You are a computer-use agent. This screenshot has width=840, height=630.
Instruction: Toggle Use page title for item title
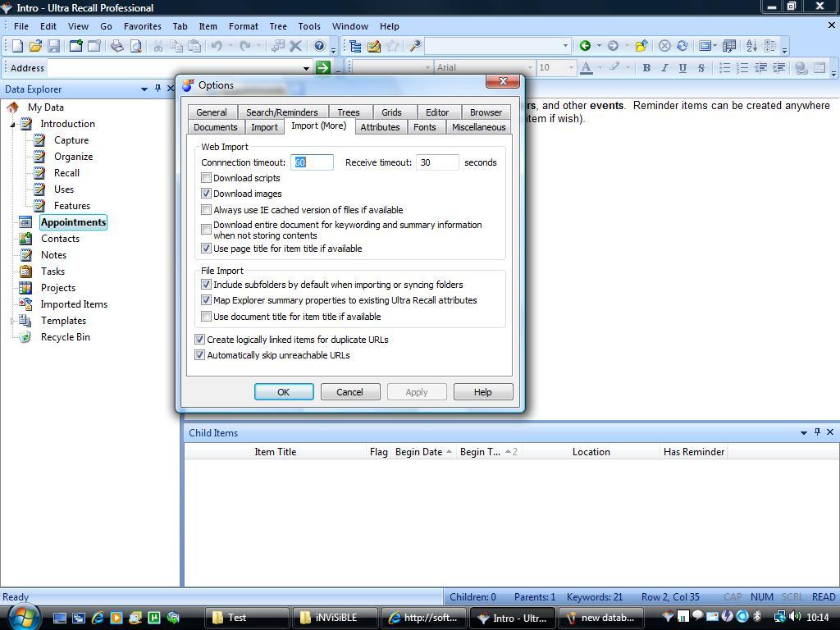pos(206,248)
